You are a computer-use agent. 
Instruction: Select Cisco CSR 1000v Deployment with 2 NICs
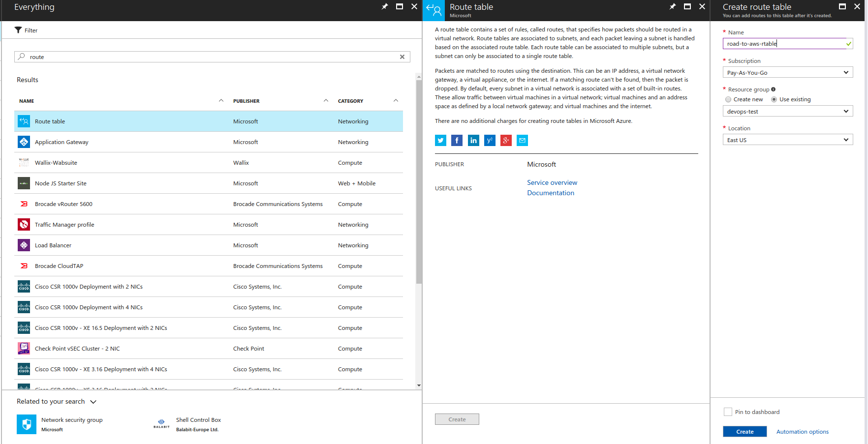point(209,287)
